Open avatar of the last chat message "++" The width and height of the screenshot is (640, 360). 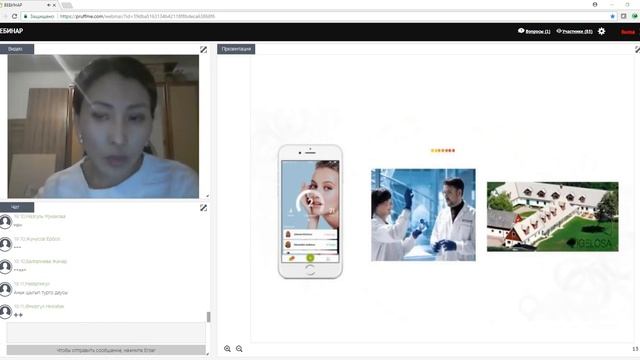[x=5, y=311]
